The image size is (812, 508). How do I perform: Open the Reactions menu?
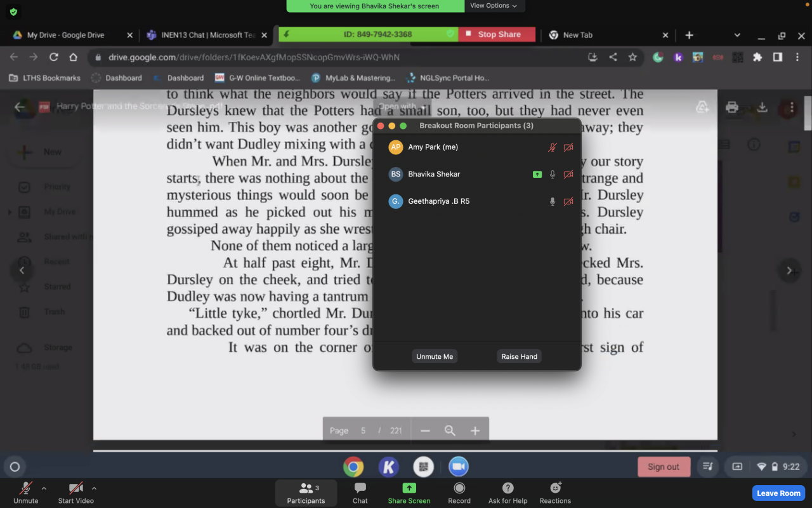point(555,493)
